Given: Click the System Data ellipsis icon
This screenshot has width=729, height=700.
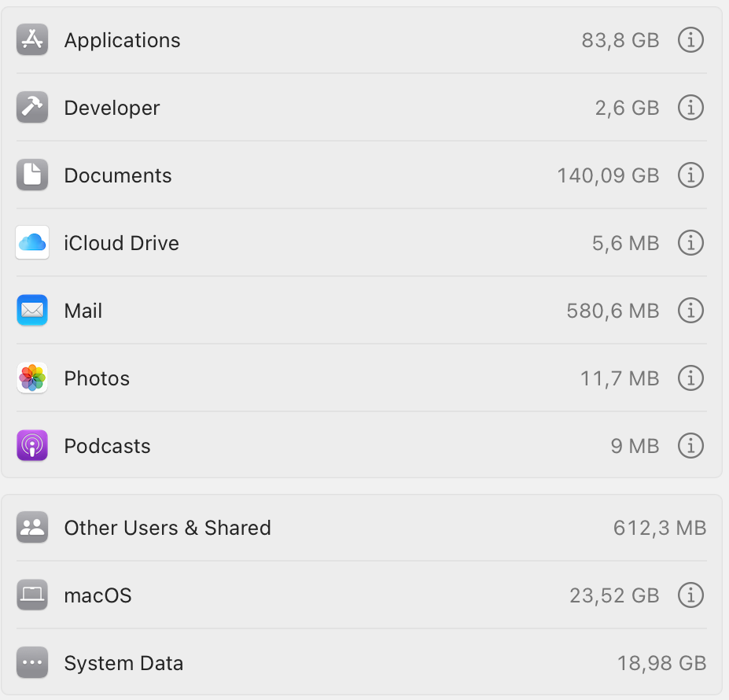Looking at the screenshot, I should tap(32, 663).
